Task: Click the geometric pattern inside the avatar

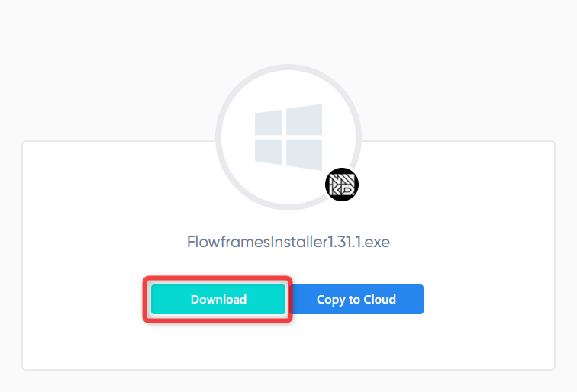Action: point(342,185)
